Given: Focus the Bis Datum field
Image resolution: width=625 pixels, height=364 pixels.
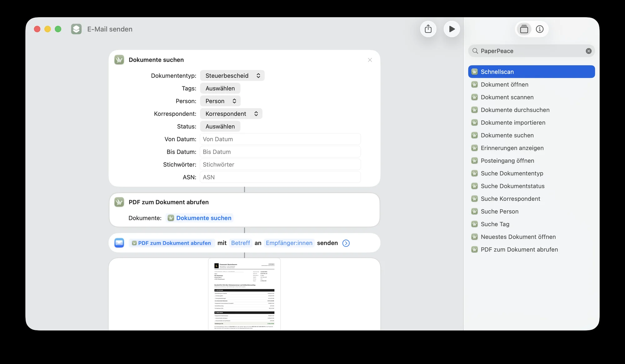Looking at the screenshot, I should tap(280, 152).
